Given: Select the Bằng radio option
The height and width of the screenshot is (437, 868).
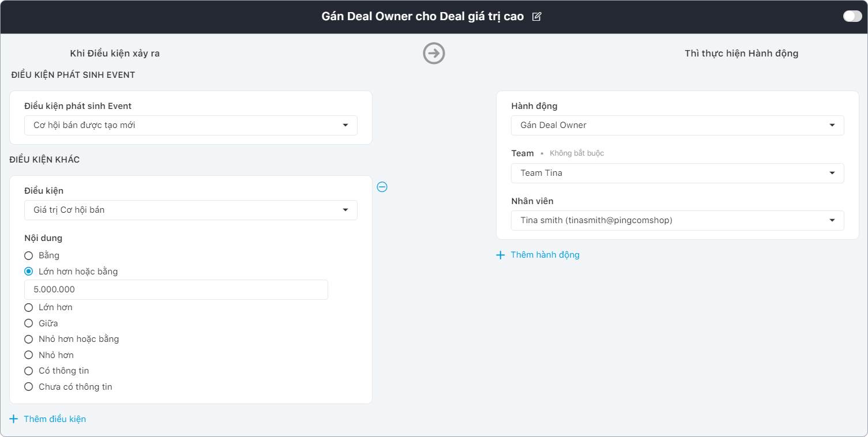Looking at the screenshot, I should point(28,255).
